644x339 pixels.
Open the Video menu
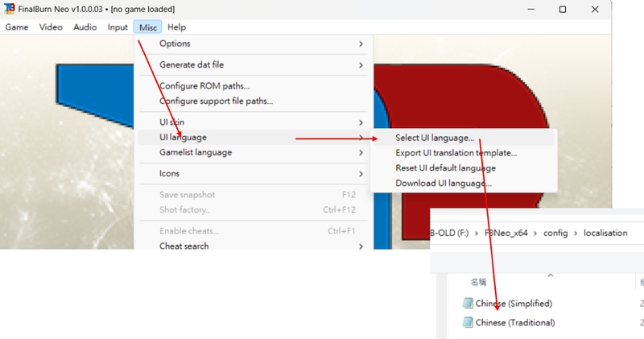51,27
